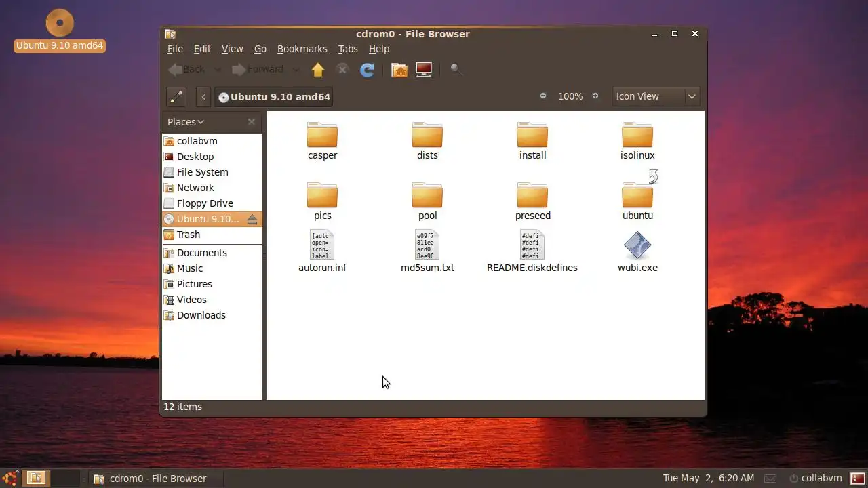Click the 100% zoom level label
Image resolution: width=868 pixels, height=488 pixels.
tap(570, 96)
